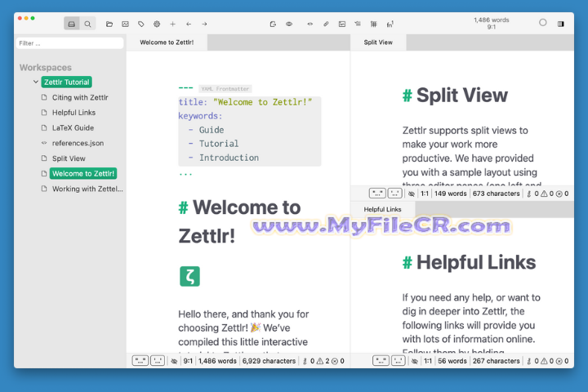
Task: Toggle the right sidebar icon
Action: point(560,24)
